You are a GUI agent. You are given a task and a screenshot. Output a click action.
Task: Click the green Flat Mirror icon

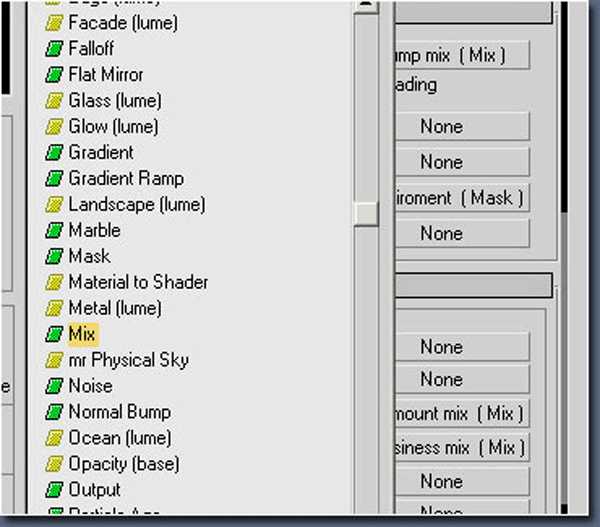click(x=54, y=75)
